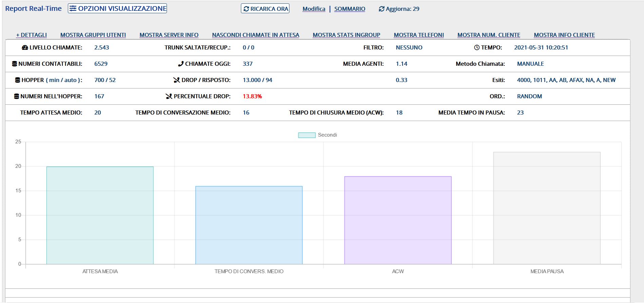644x303 pixels.
Task: Click the crossed phone icon beside DROP / RISPOSTO
Action: (176, 80)
